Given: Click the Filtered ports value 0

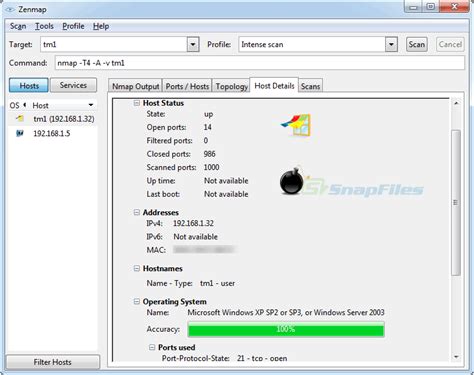Looking at the screenshot, I should click(206, 141).
